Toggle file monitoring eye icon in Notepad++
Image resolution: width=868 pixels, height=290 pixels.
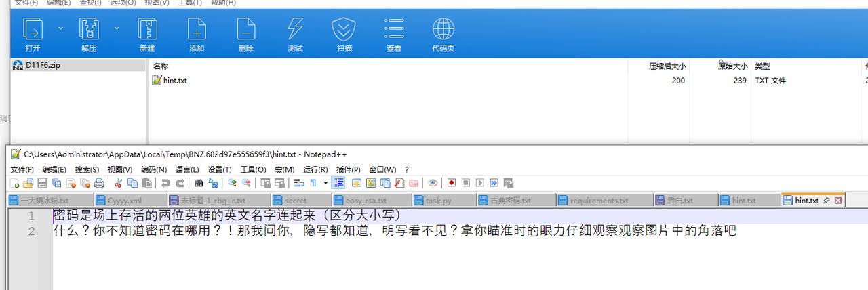click(432, 183)
